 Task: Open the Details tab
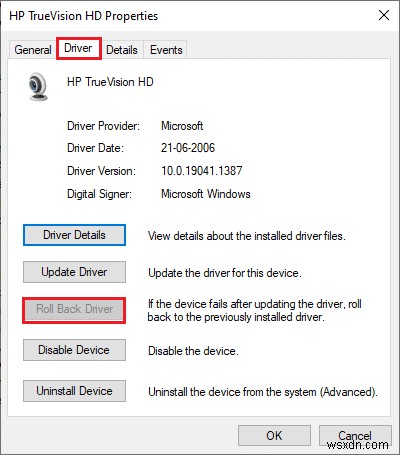[x=122, y=50]
